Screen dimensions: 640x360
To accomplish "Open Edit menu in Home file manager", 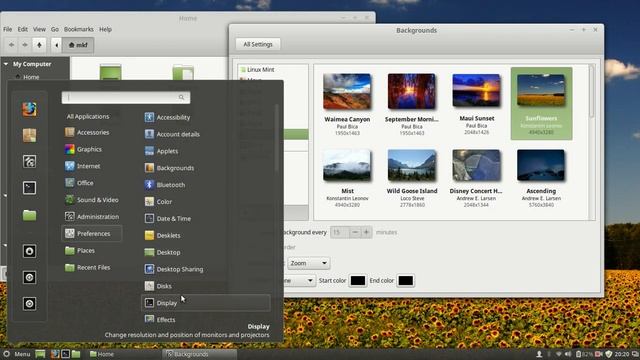I will coord(23,29).
